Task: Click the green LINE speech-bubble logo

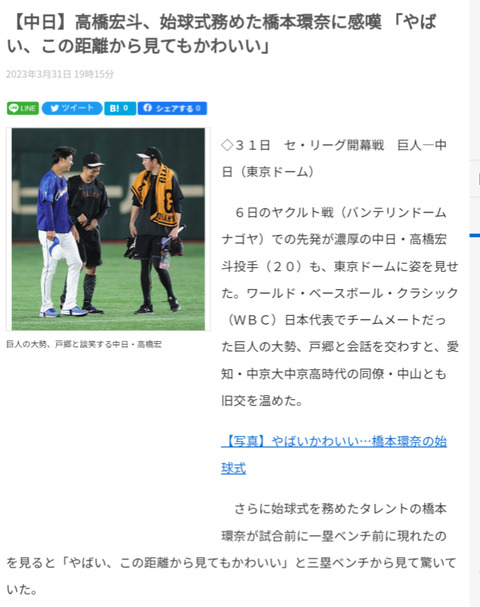Action: [14, 108]
